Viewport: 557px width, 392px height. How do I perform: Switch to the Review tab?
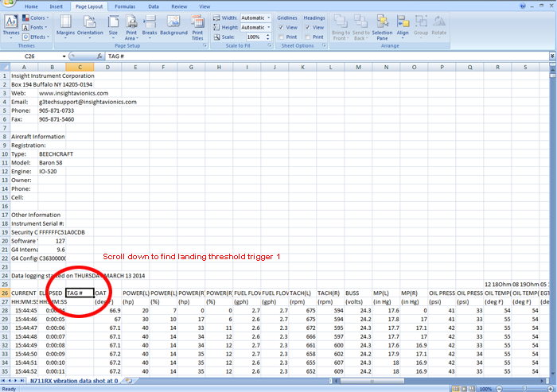(179, 6)
